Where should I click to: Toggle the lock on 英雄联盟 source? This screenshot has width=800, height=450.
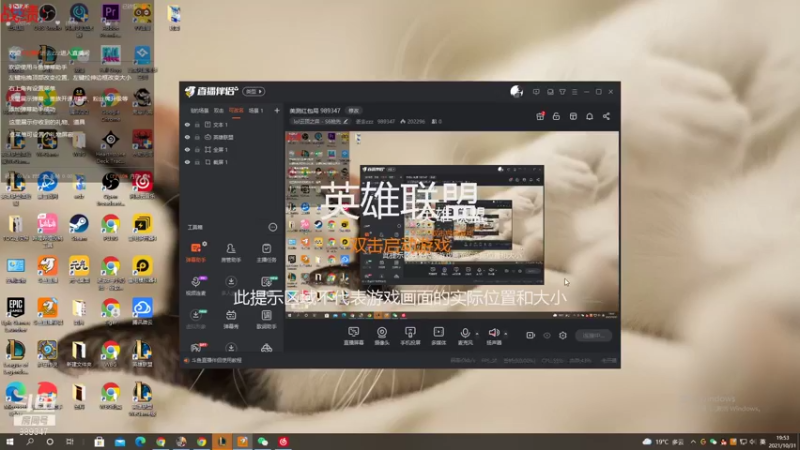197,137
